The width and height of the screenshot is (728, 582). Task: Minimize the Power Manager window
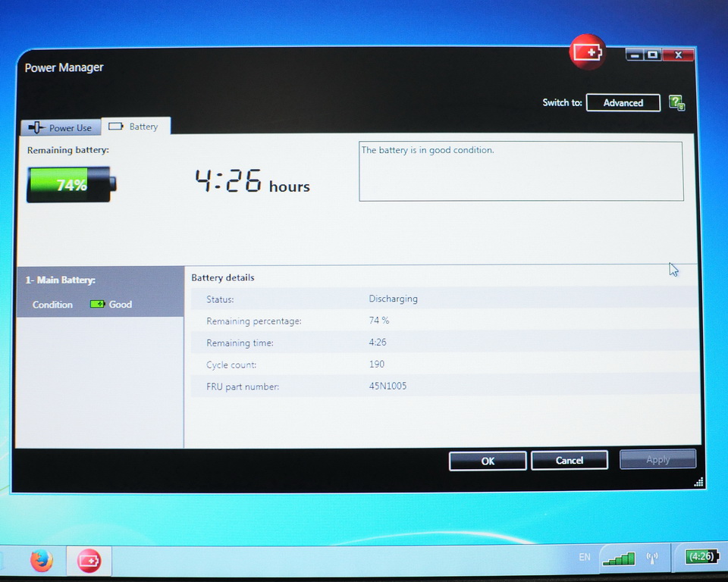point(634,55)
